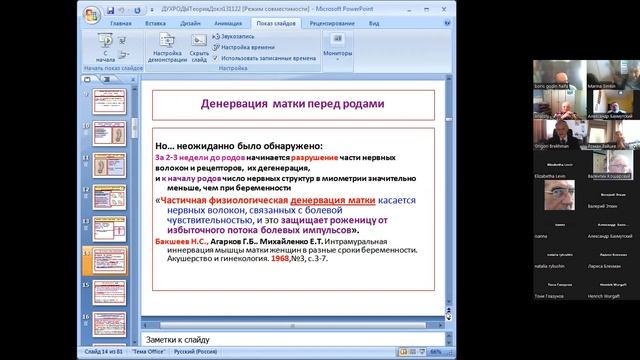The height and width of the screenshot is (360, 640).
Task: Click the Скрыть слайд button
Action: point(199,47)
